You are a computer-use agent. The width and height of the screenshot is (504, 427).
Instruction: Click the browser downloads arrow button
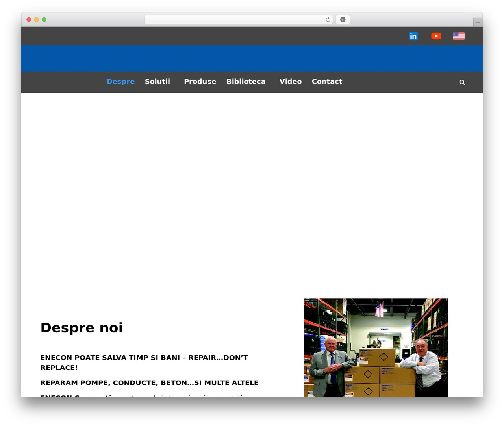[x=343, y=20]
